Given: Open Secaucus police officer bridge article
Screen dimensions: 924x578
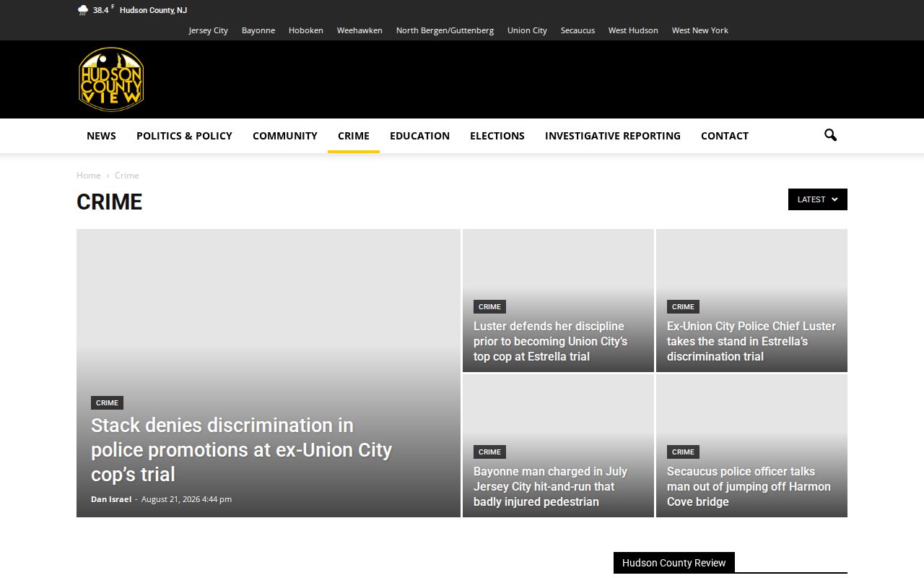Looking at the screenshot, I should [x=749, y=486].
